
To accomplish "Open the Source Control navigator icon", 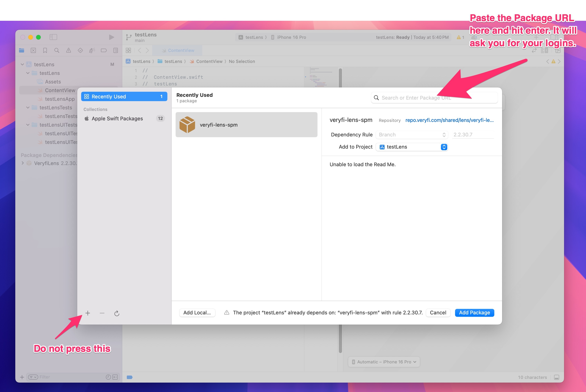I will tap(33, 51).
